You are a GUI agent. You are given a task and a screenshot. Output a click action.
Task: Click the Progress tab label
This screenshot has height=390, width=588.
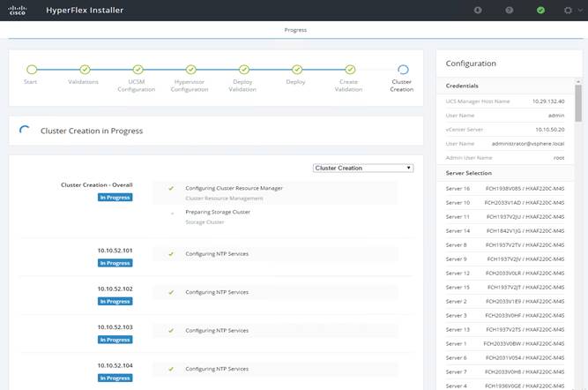click(295, 30)
